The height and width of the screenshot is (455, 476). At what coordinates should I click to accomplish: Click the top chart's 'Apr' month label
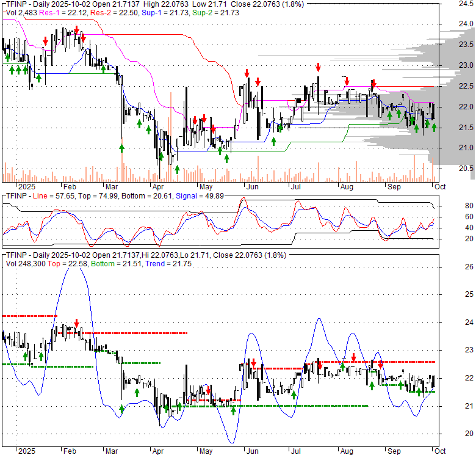pos(158,187)
